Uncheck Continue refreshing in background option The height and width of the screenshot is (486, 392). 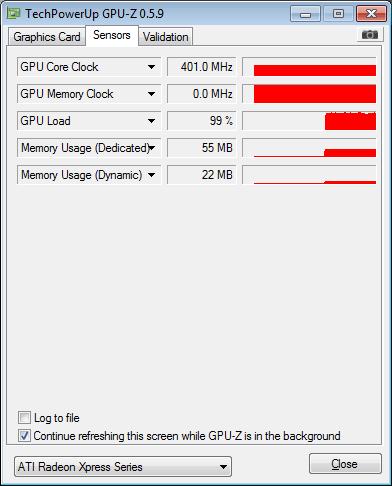tap(24, 436)
